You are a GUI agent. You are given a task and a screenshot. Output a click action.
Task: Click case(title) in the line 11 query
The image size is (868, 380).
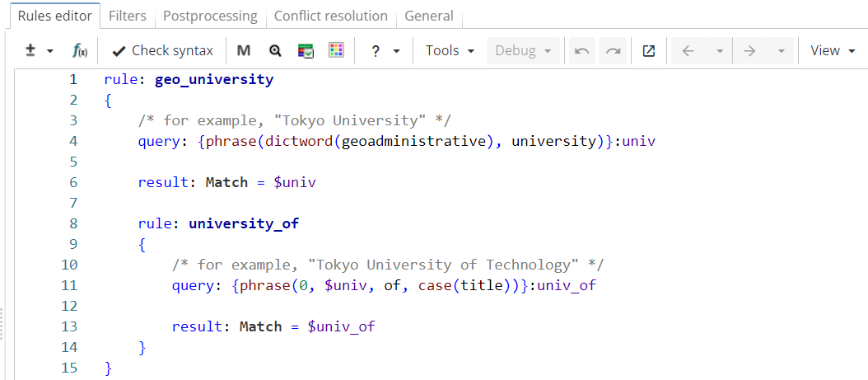[465, 286]
